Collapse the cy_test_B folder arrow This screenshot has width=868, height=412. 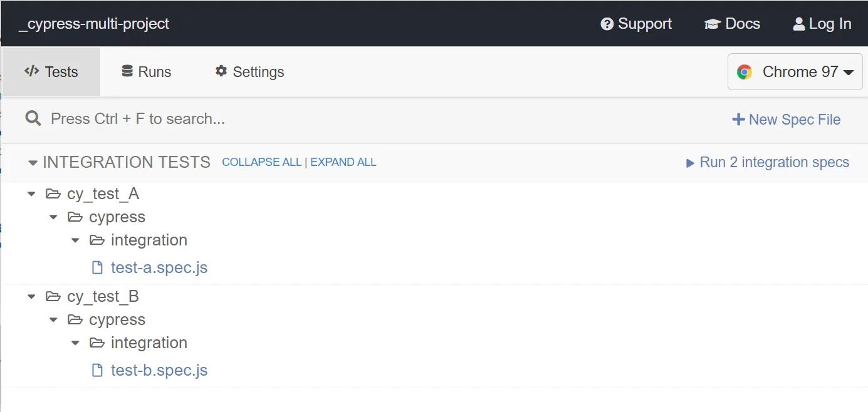31,297
